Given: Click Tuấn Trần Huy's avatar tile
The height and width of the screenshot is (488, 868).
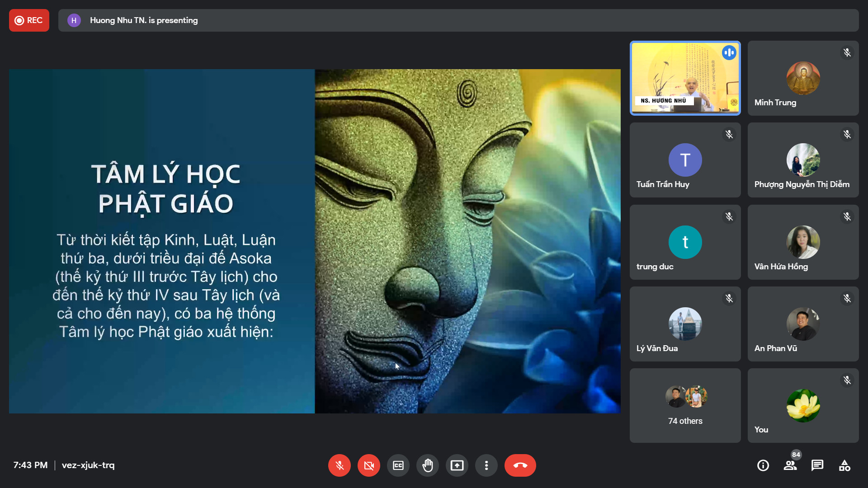Looking at the screenshot, I should pyautogui.click(x=685, y=160).
